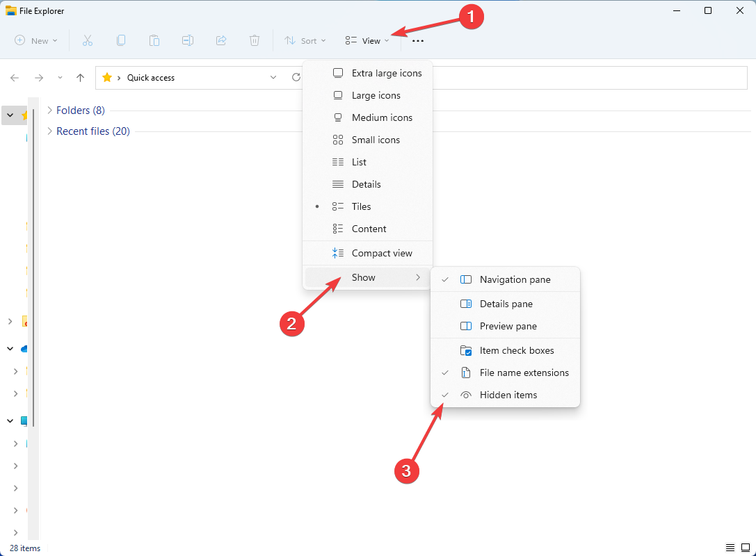Image resolution: width=756 pixels, height=556 pixels.
Task: Click the Delete trash can icon
Action: point(255,40)
